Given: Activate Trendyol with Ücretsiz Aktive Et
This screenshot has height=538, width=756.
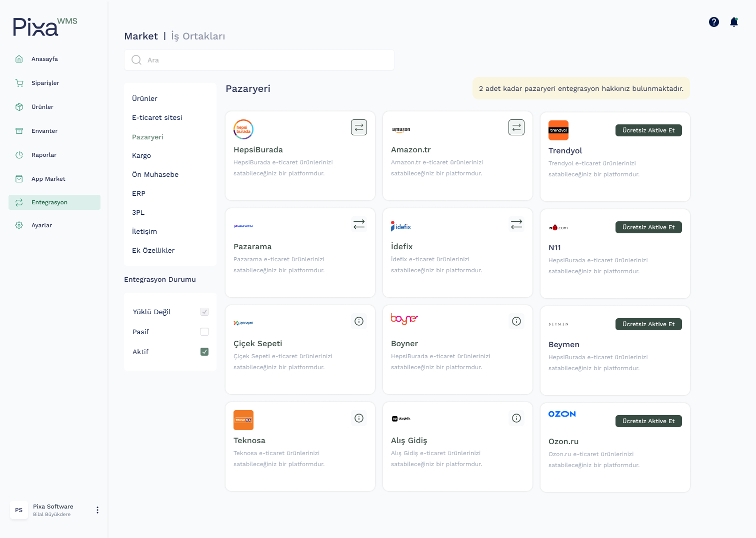Looking at the screenshot, I should (648, 130).
